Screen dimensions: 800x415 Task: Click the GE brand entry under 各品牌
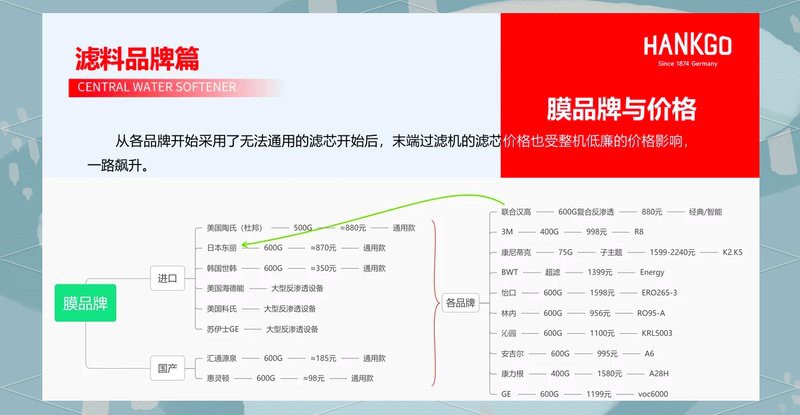[x=506, y=394]
